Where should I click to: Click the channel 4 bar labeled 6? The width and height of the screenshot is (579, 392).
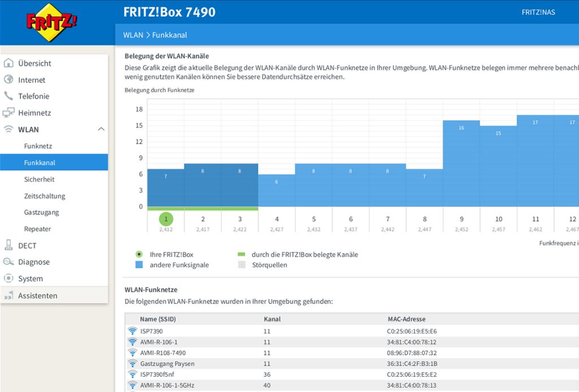tap(276, 190)
